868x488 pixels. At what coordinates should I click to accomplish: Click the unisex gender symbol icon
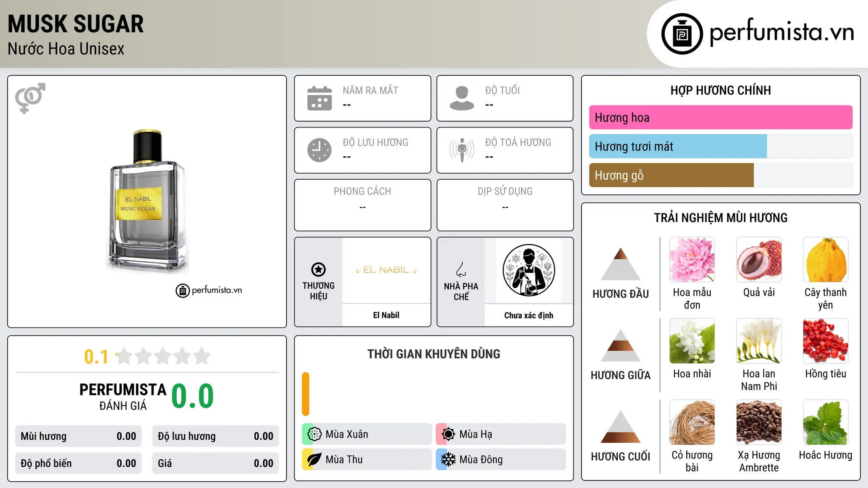pyautogui.click(x=30, y=98)
